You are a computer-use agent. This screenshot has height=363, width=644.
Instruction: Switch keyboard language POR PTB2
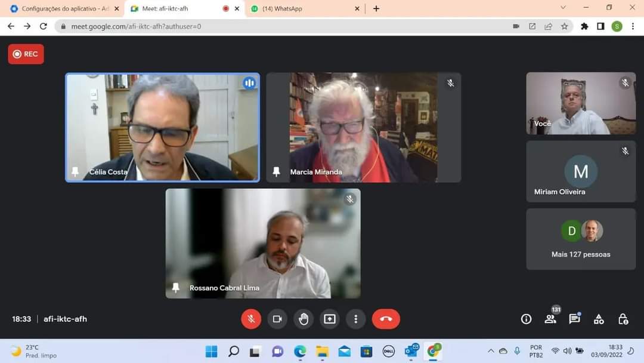point(536,350)
